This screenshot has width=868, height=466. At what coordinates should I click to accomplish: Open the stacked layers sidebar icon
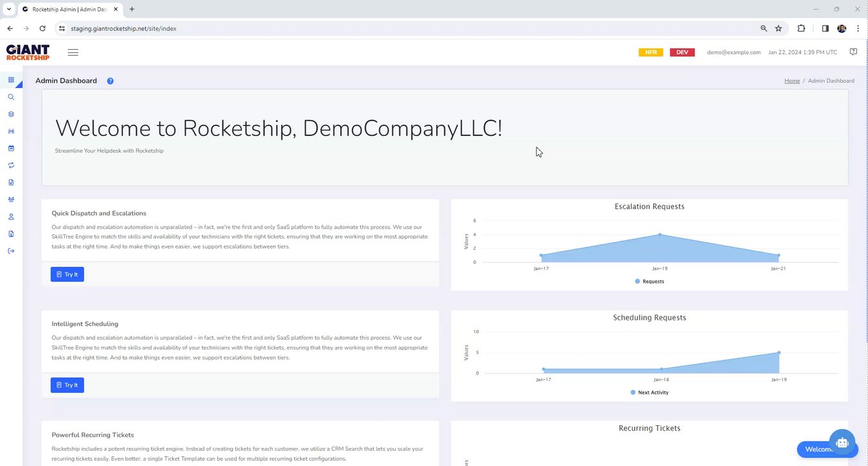pyautogui.click(x=11, y=114)
